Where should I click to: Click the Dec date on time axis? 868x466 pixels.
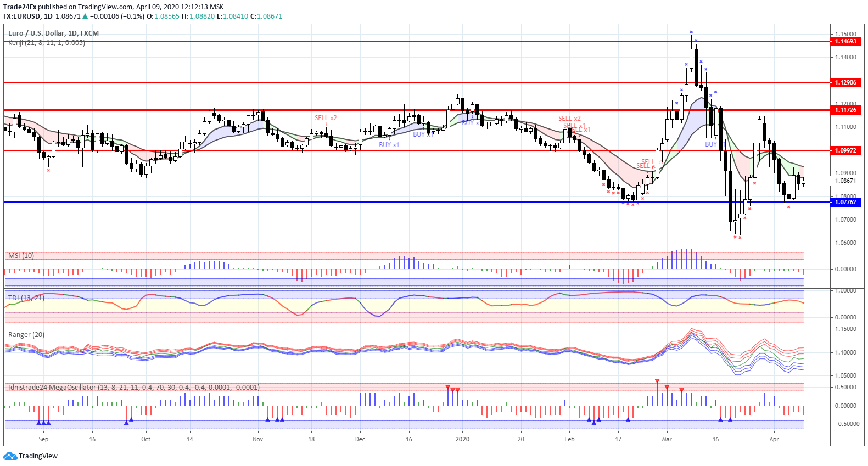coord(360,439)
